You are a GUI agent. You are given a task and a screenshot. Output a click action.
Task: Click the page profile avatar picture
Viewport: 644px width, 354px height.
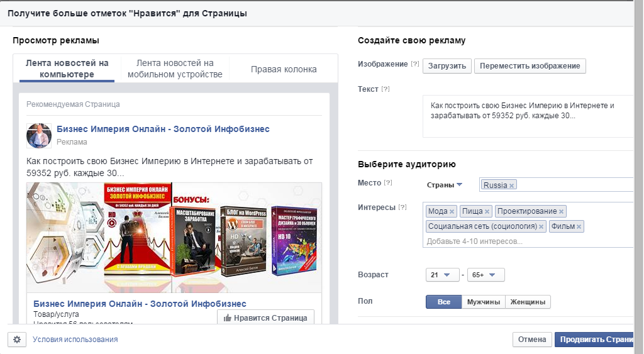point(39,136)
